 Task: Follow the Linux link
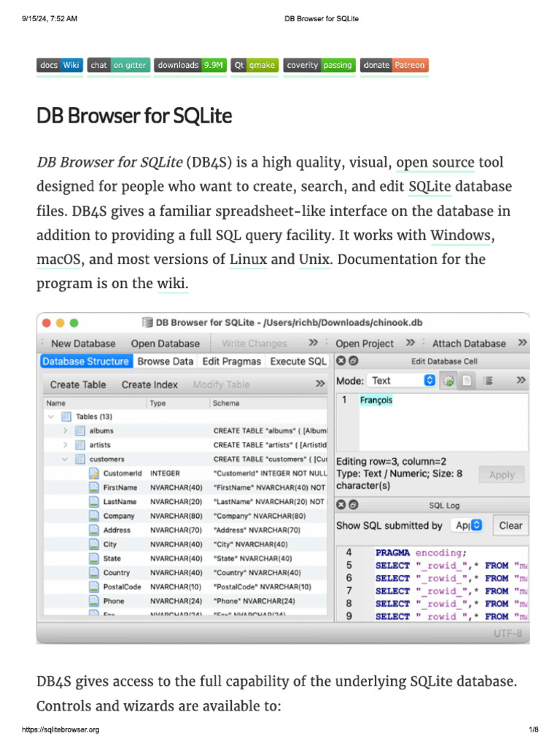coord(248,260)
